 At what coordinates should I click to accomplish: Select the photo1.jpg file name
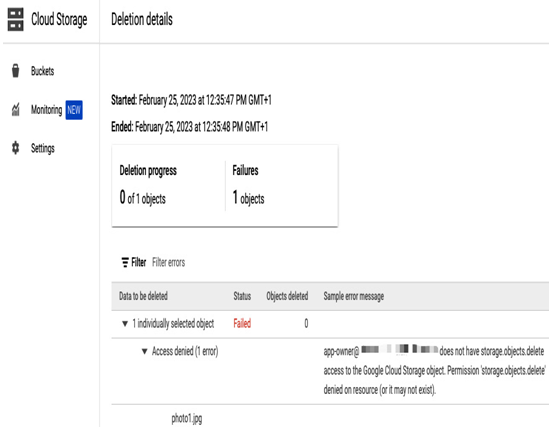[187, 418]
